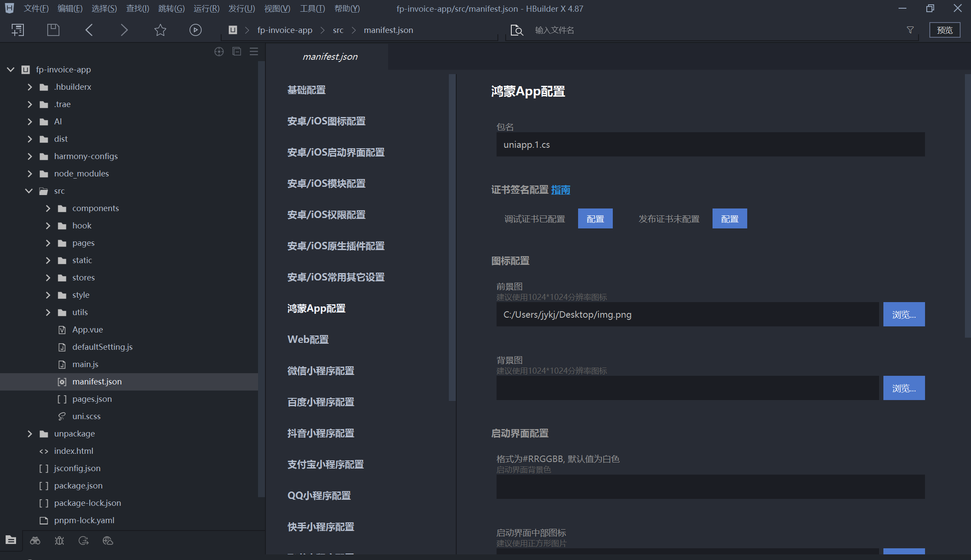Click the bookmark star icon
Image resolution: width=971 pixels, height=560 pixels.
point(160,30)
